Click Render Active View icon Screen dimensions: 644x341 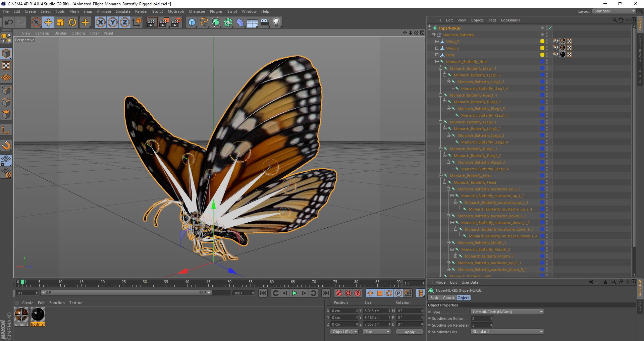click(152, 22)
